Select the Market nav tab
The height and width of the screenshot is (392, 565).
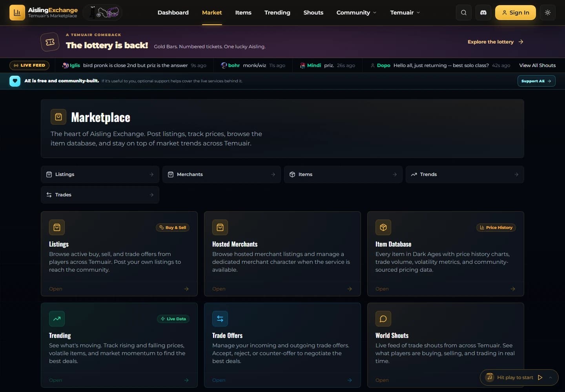(x=212, y=13)
